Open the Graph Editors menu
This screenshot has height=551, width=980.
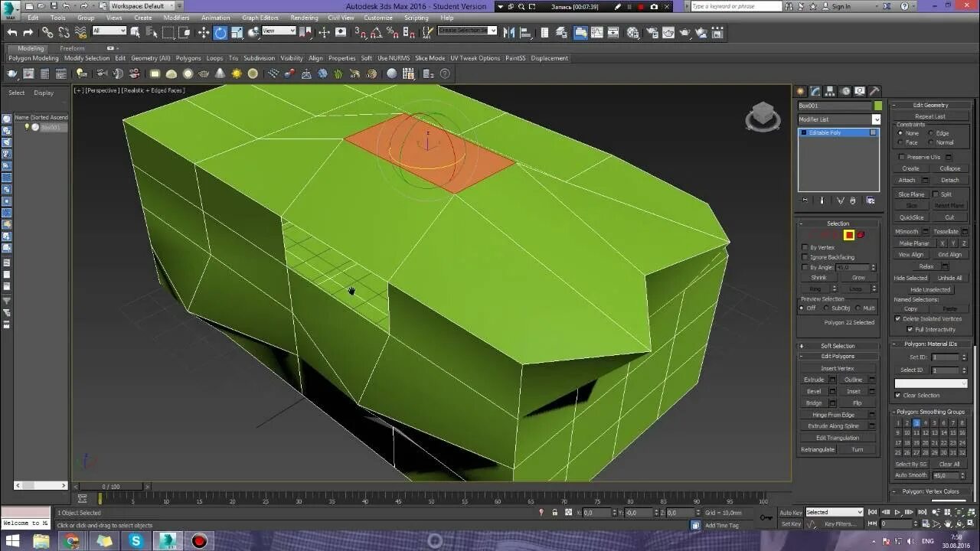click(260, 18)
